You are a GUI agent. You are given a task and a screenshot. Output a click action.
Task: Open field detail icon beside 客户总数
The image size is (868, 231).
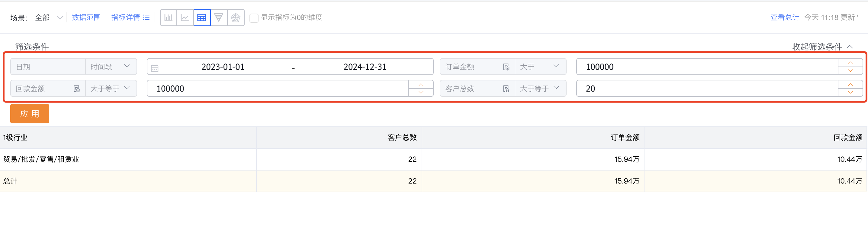(506, 88)
